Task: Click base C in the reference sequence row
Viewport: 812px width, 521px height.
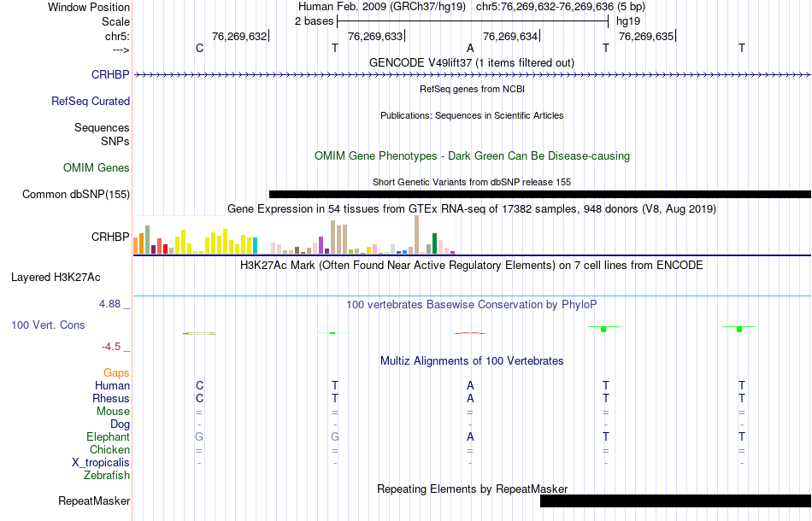Action: click(x=199, y=48)
